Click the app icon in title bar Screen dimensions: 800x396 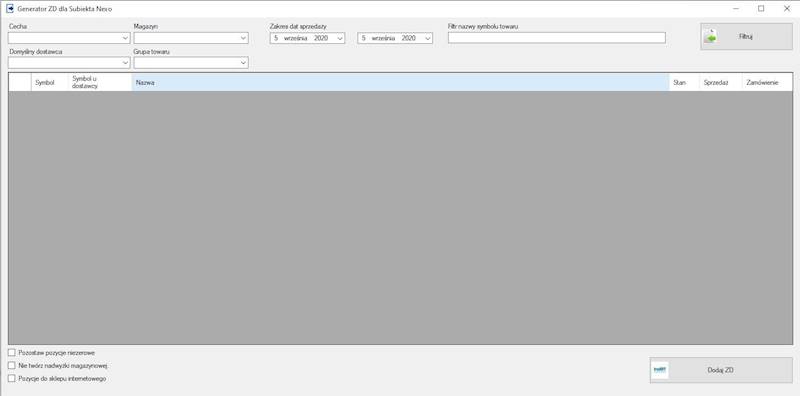[x=10, y=9]
